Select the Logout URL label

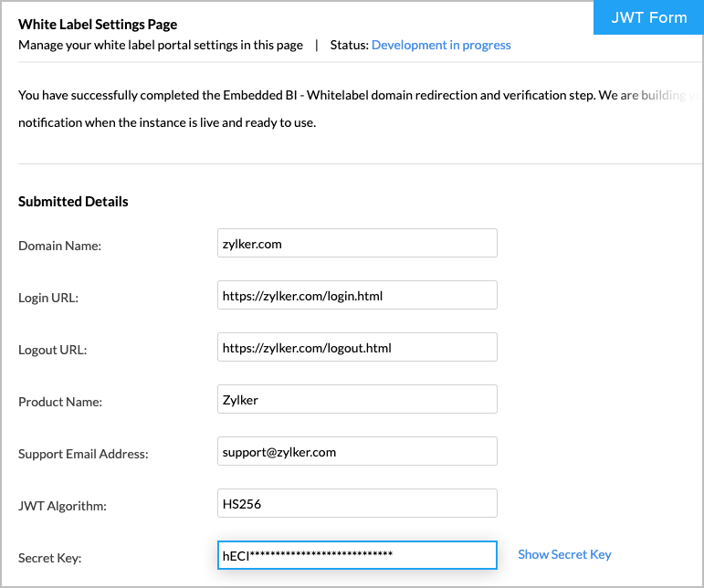tap(53, 350)
